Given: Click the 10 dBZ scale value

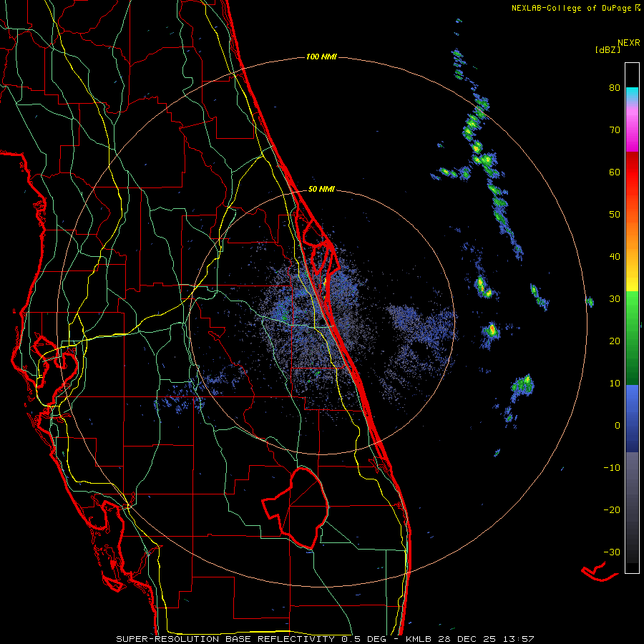Looking at the screenshot, I should 615,384.
